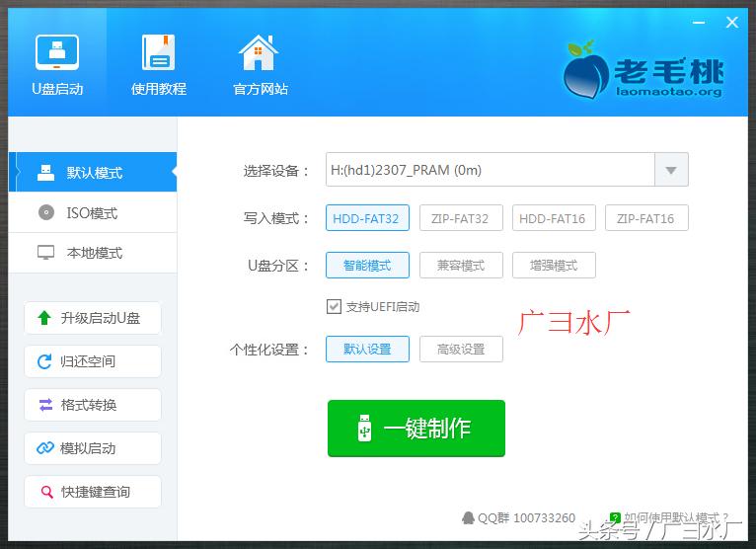
Task: Click the blue refresh icon for 归还空间
Action: tap(44, 361)
